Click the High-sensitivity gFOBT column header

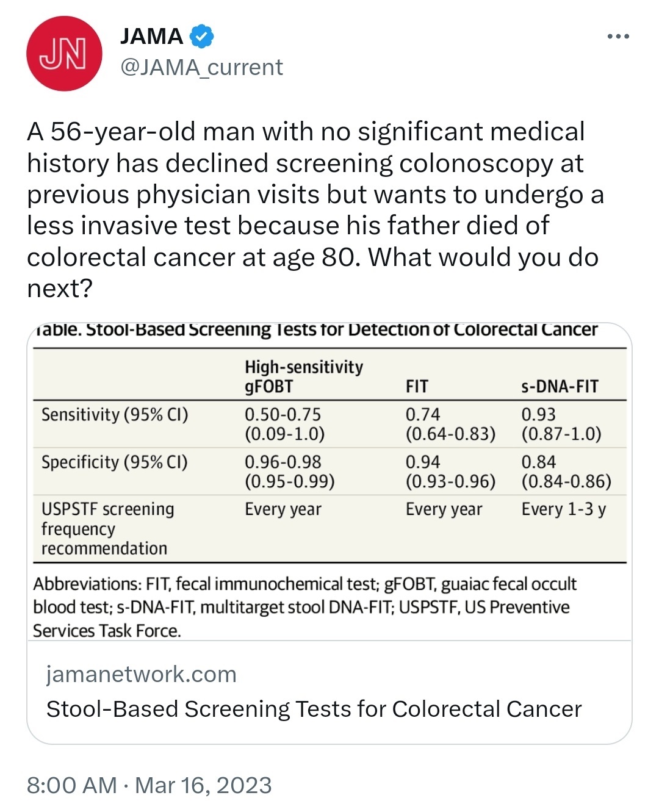click(x=303, y=376)
